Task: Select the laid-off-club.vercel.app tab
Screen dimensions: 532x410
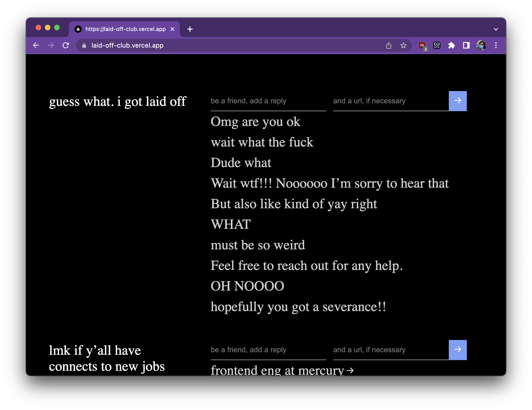Action: pos(125,29)
